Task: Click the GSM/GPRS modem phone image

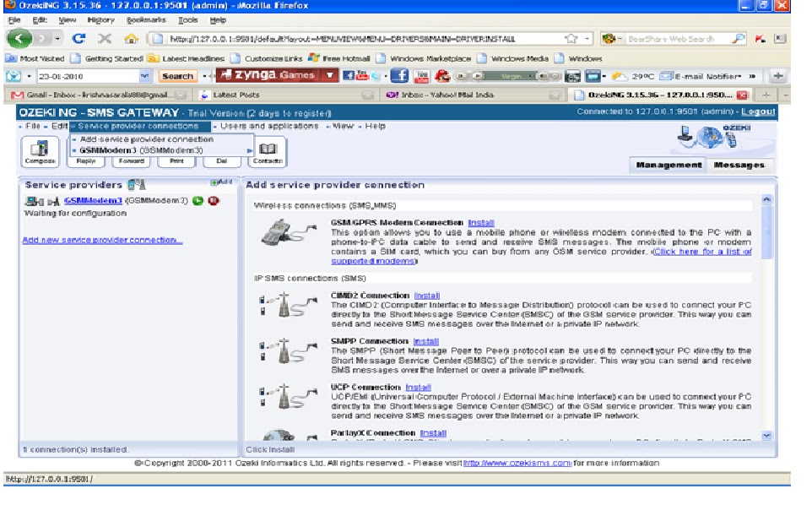Action: (288, 232)
